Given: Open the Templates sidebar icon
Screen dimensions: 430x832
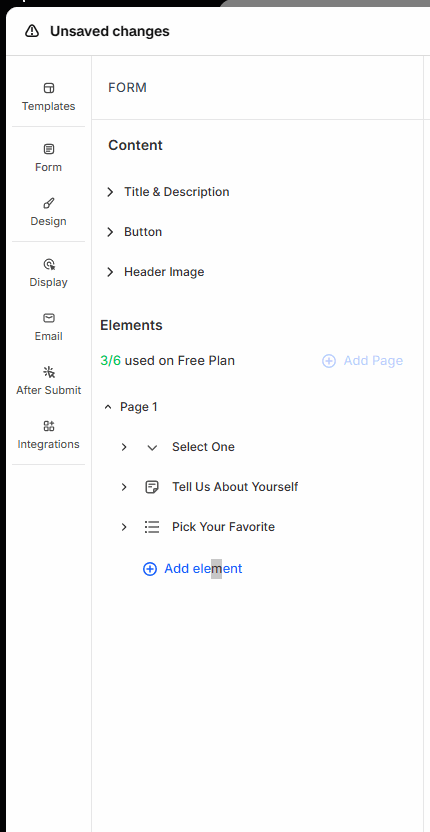Looking at the screenshot, I should (x=49, y=88).
